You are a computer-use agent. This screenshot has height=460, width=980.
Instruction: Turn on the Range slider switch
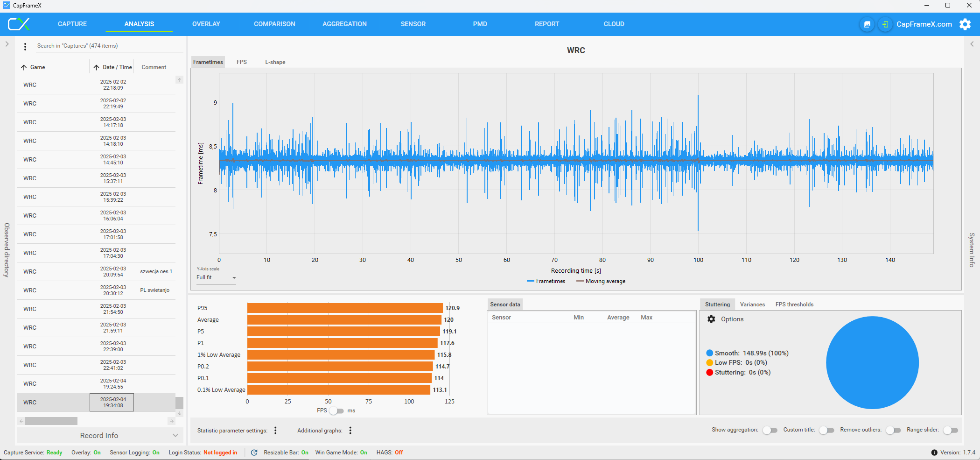point(950,430)
